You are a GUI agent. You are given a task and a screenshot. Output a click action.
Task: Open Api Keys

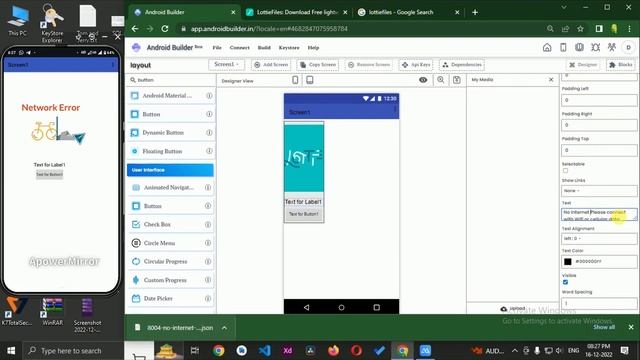click(x=416, y=64)
